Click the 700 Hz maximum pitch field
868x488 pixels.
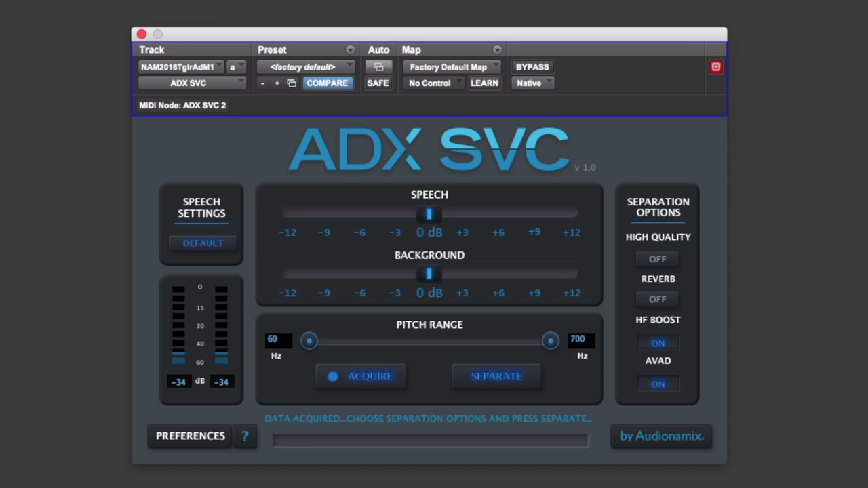(581, 340)
